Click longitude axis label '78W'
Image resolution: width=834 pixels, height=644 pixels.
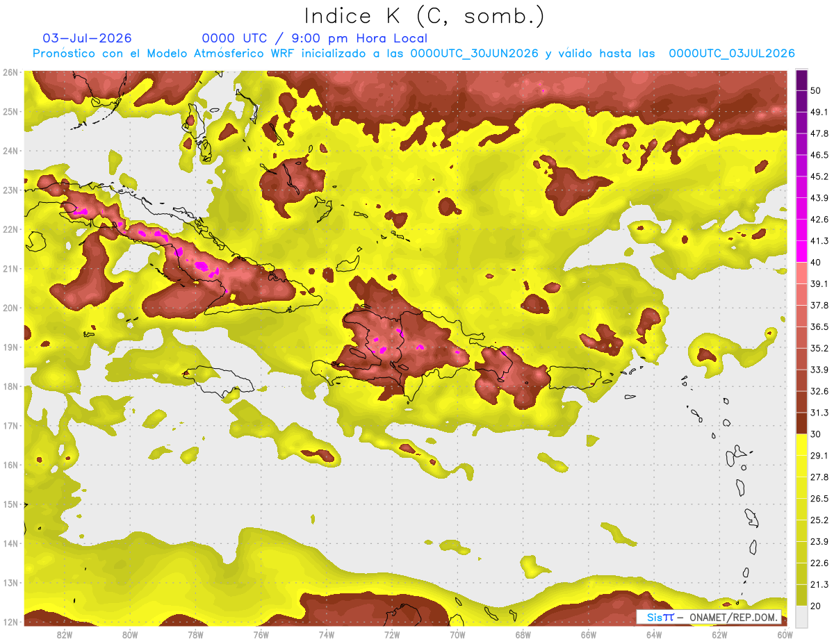[x=195, y=635]
